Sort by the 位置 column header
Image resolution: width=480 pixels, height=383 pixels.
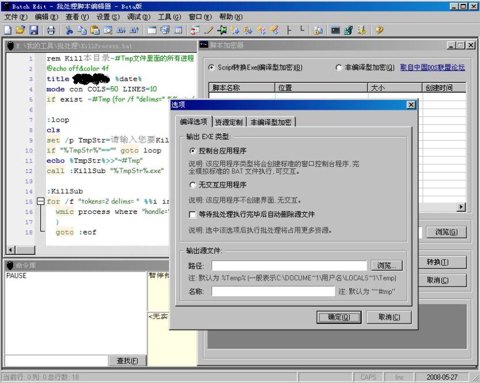321,88
